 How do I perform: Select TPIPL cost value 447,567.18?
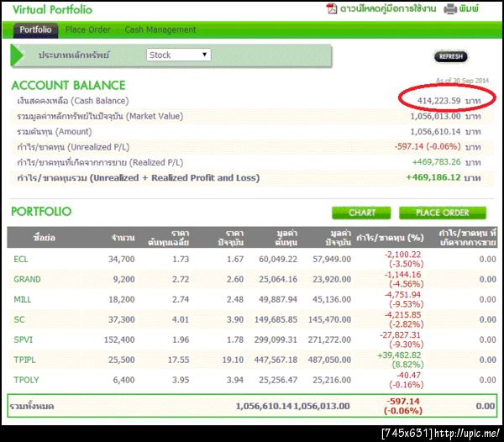tap(276, 360)
